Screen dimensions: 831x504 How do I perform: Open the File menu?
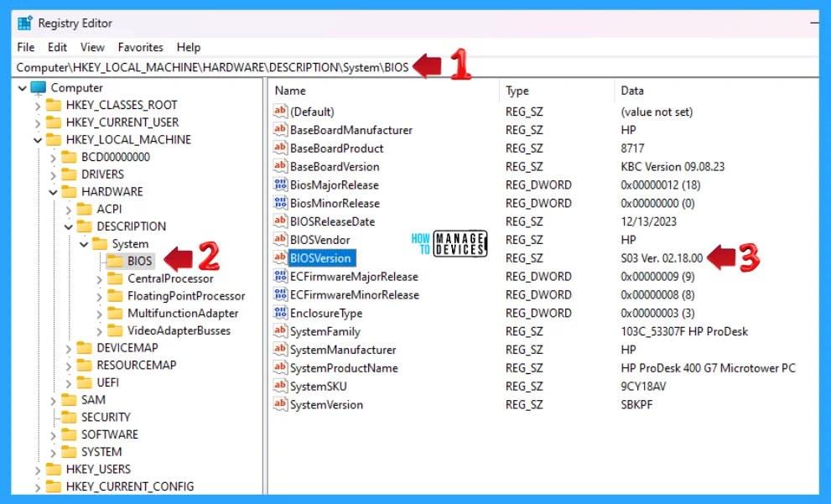click(26, 47)
